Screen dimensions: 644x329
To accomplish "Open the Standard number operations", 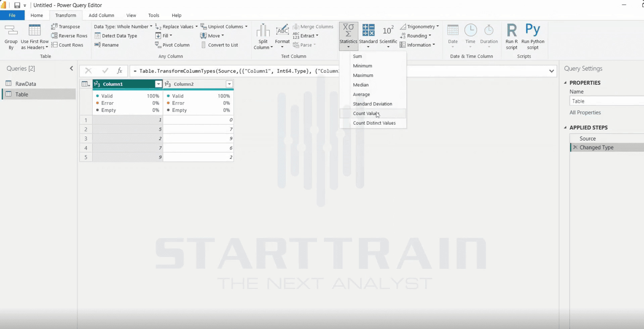I will pyautogui.click(x=368, y=36).
